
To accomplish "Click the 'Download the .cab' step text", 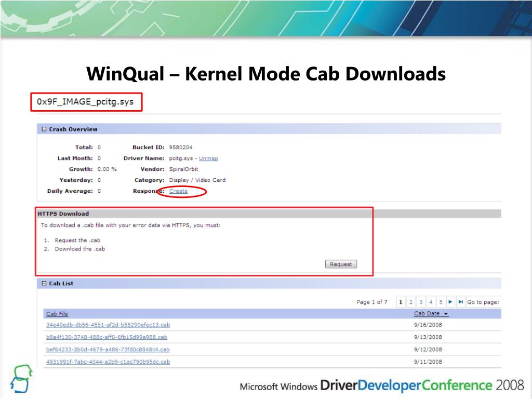I will tap(79, 249).
